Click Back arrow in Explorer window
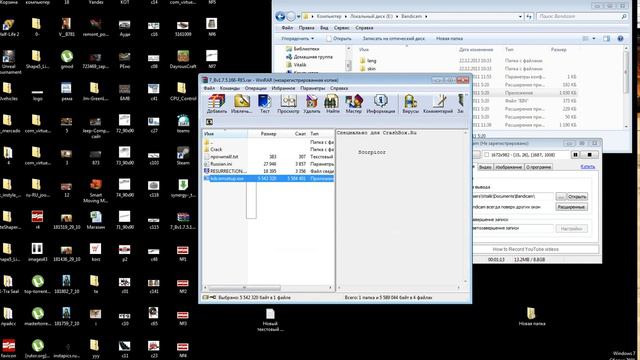This screenshot has width=640, height=360. pos(280,16)
